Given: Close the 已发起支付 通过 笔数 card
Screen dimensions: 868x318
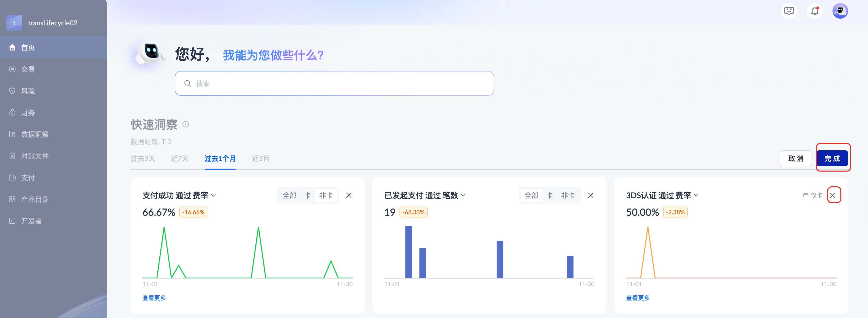Looking at the screenshot, I should (x=590, y=195).
